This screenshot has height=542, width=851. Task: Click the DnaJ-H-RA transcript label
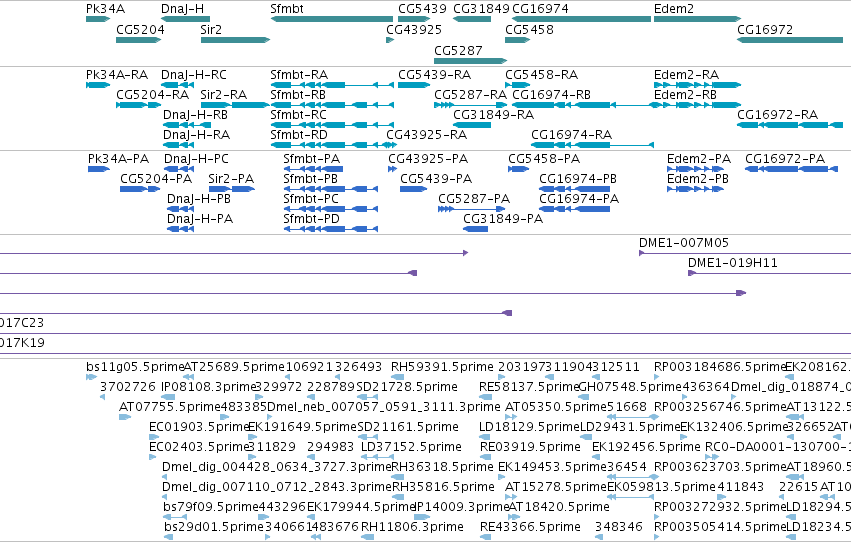(196, 135)
